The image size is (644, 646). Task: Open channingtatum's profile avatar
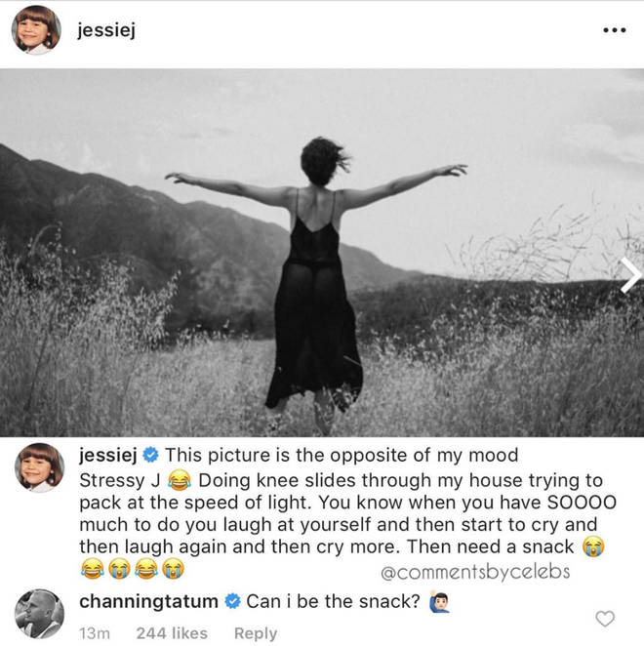(39, 614)
